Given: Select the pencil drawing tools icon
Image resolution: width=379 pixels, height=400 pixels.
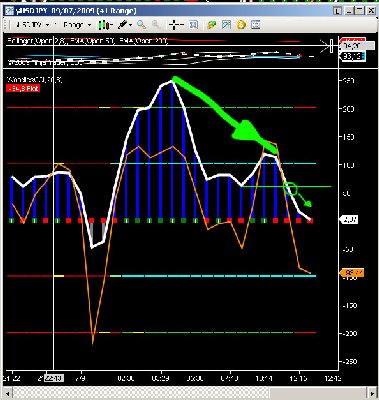Looking at the screenshot, I should [x=123, y=25].
